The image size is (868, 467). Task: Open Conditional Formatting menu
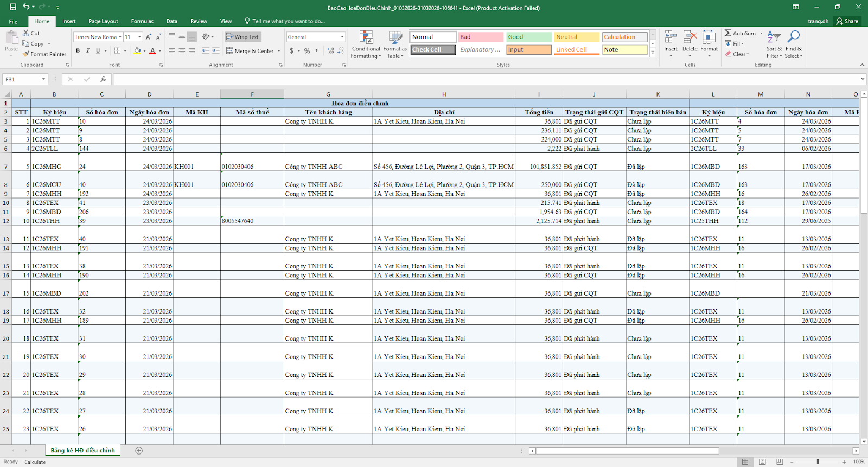[x=366, y=44]
